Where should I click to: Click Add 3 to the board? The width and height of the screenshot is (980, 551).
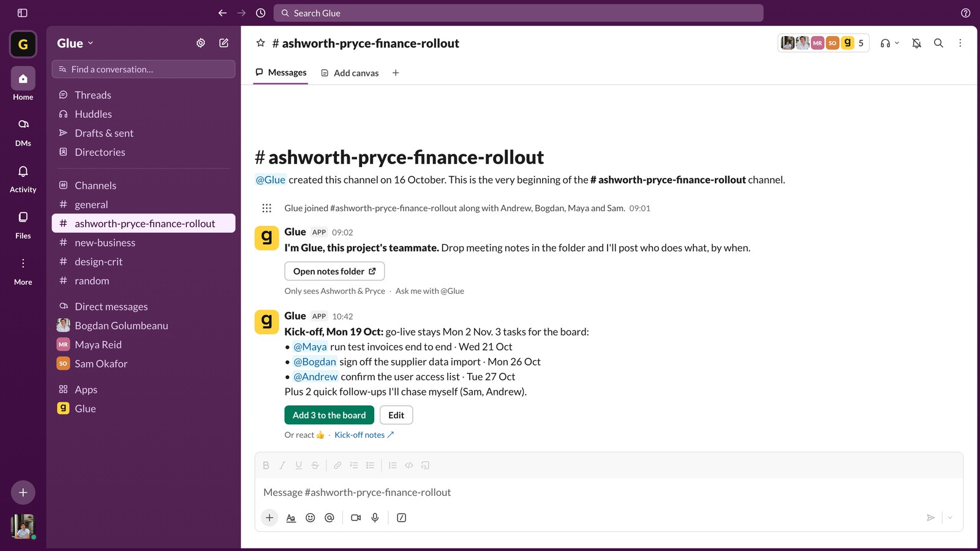pos(329,415)
